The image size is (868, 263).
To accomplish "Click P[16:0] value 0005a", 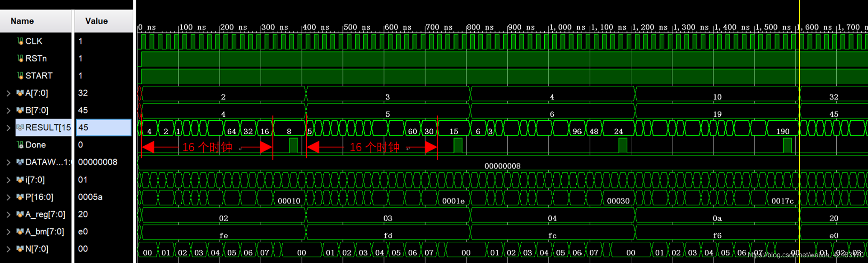I will [90, 197].
